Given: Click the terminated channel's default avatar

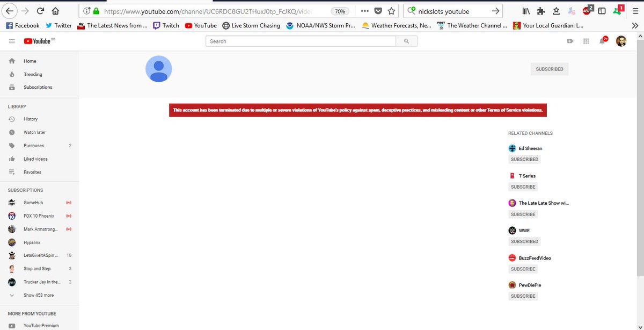Looking at the screenshot, I should [x=159, y=69].
